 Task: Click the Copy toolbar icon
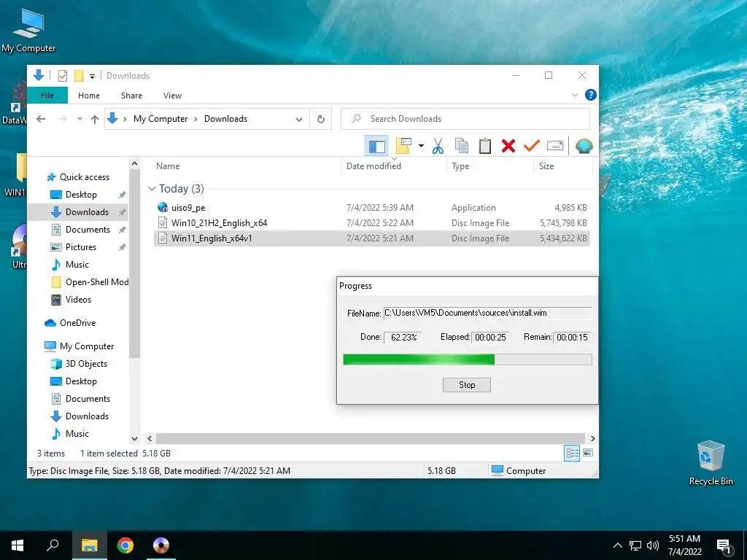pyautogui.click(x=461, y=146)
